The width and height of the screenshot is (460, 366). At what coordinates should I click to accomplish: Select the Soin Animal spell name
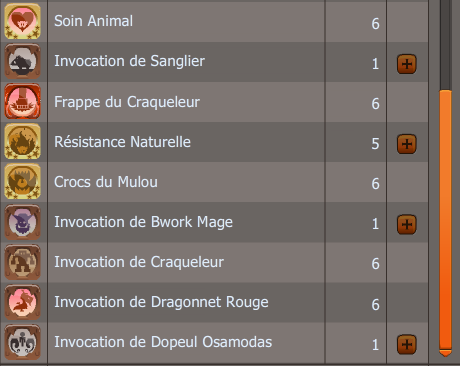[x=94, y=21]
